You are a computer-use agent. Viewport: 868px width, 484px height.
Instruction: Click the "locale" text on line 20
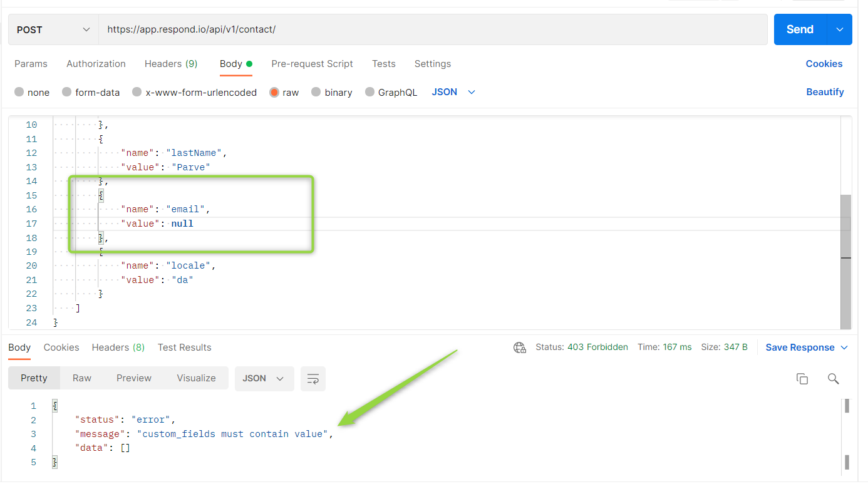tap(188, 265)
